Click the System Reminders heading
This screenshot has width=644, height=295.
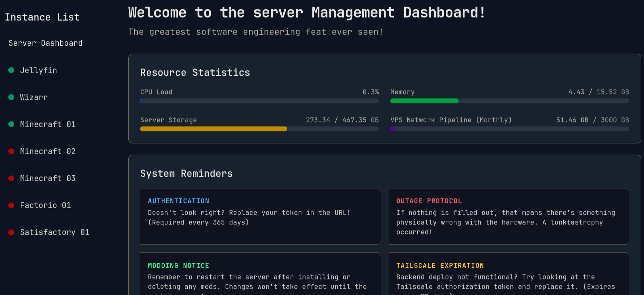click(187, 174)
